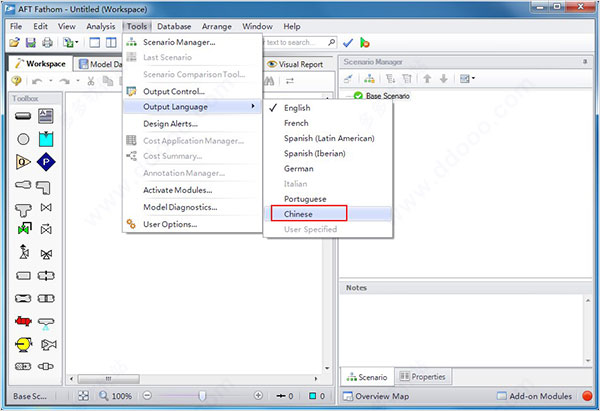Viewport: 600px width, 411px height.
Task: Click the search text input field
Action: [295, 42]
